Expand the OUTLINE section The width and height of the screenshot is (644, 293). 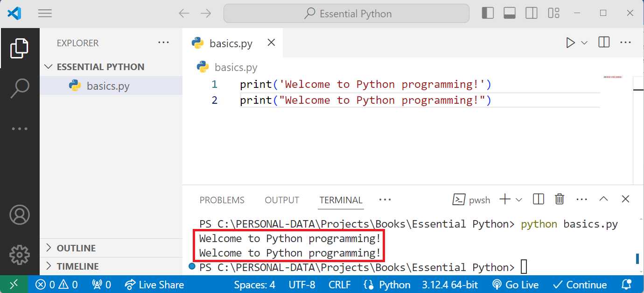111,248
